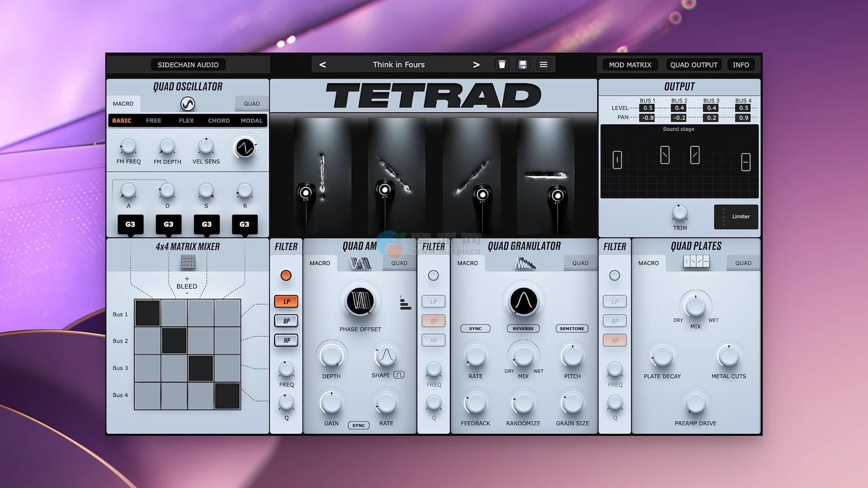Enable the REVERSE toggle in Quad Granulator
868x488 pixels.
[523, 328]
